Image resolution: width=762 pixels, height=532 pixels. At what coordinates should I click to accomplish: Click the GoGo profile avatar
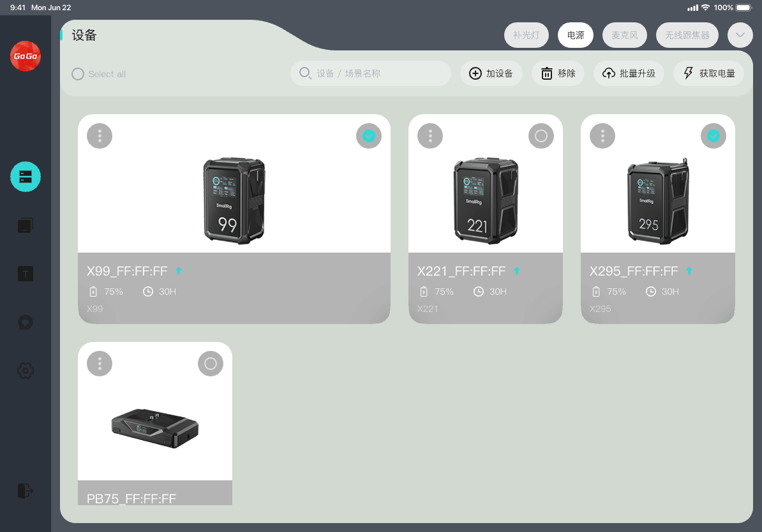tap(26, 56)
